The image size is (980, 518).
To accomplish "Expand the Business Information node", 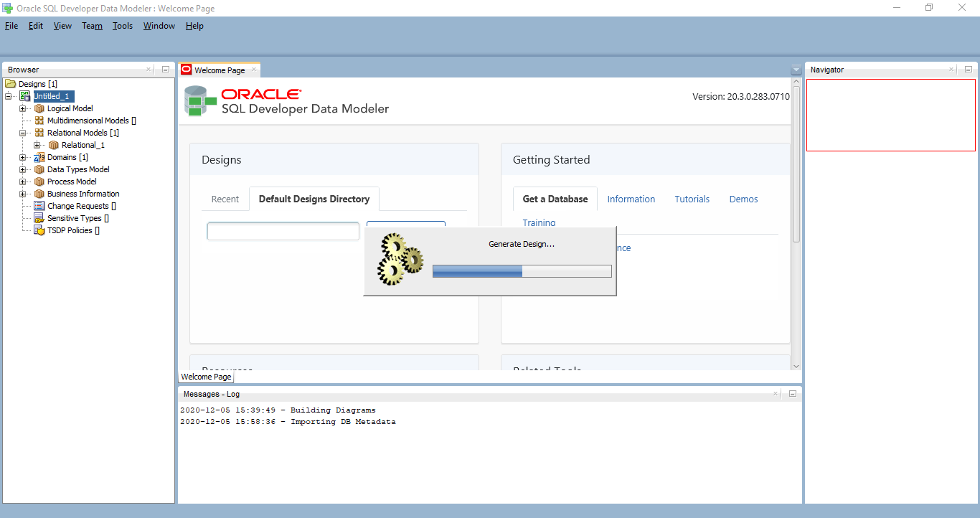I will (x=23, y=194).
